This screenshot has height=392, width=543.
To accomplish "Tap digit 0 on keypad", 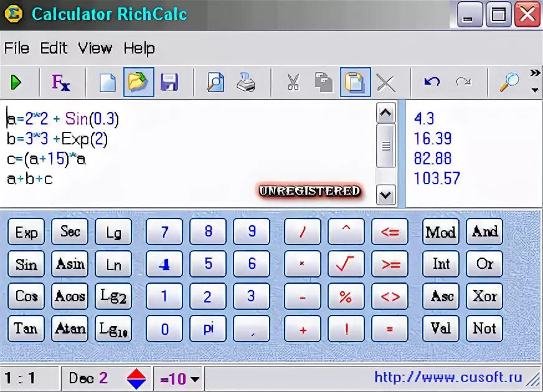I will [164, 329].
